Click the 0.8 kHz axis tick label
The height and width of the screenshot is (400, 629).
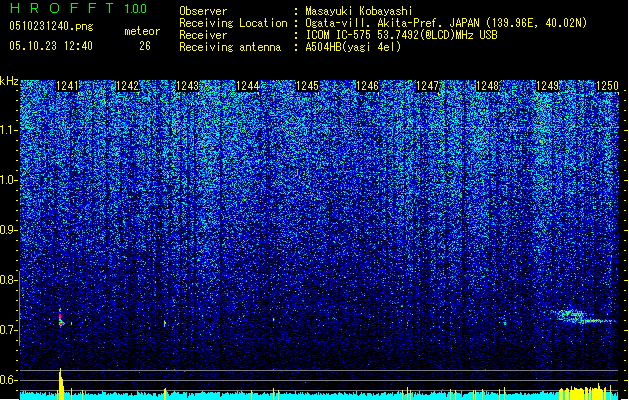coord(8,280)
